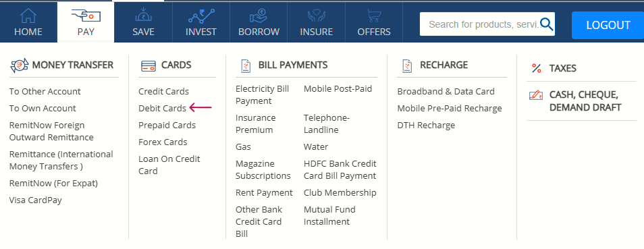The width and height of the screenshot is (644, 249).
Task: Select the Pay tab
Action: pos(86,22)
